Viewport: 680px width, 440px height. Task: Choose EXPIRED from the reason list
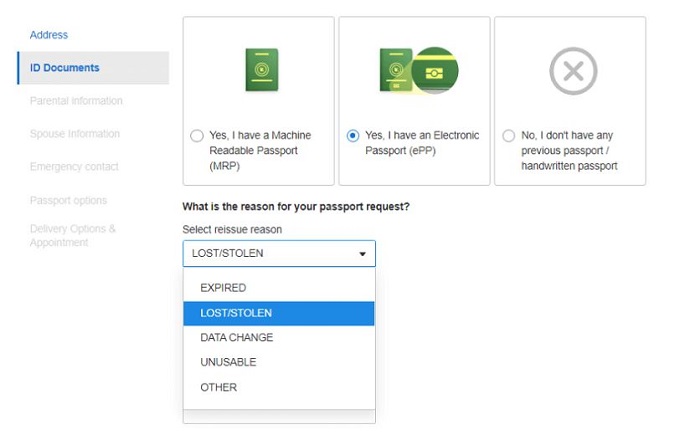pos(223,288)
